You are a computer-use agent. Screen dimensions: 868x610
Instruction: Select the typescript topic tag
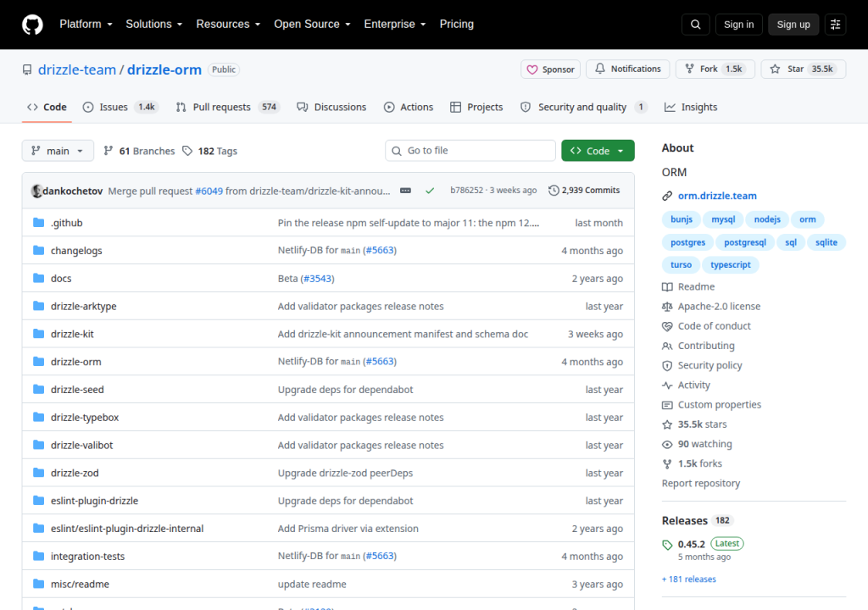pos(730,264)
